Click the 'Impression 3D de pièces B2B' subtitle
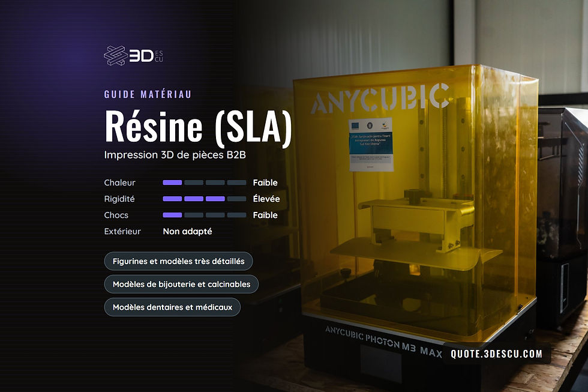The width and height of the screenshot is (588, 392). [x=175, y=155]
